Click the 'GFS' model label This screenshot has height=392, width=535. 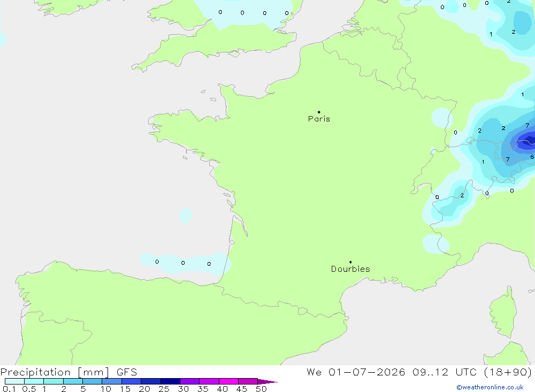click(x=127, y=372)
